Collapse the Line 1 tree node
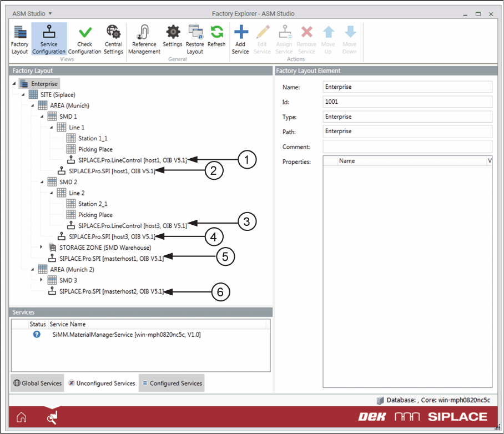 [51, 128]
